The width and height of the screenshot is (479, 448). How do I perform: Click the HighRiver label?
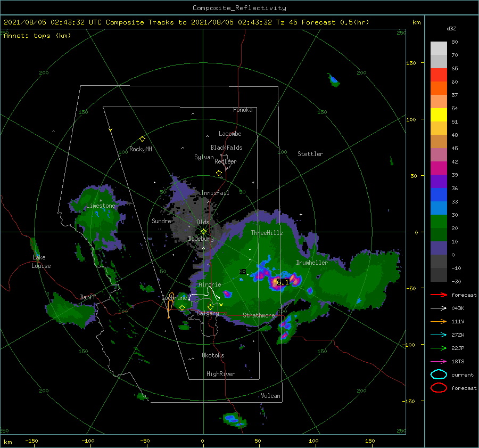point(221,374)
